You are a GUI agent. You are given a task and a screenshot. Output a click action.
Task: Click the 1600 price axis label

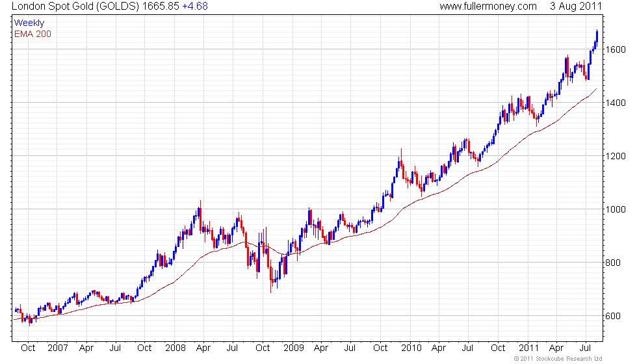tap(616, 49)
